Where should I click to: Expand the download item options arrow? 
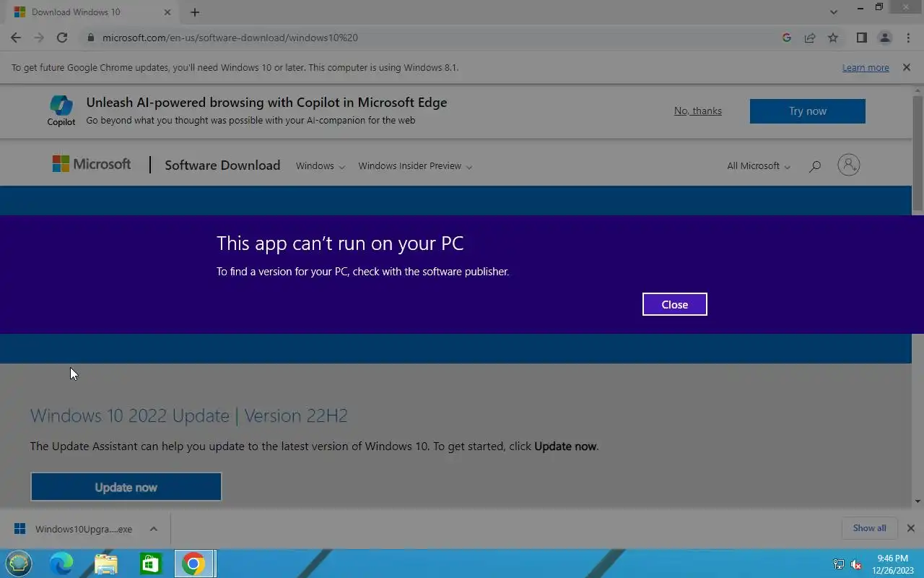click(154, 529)
